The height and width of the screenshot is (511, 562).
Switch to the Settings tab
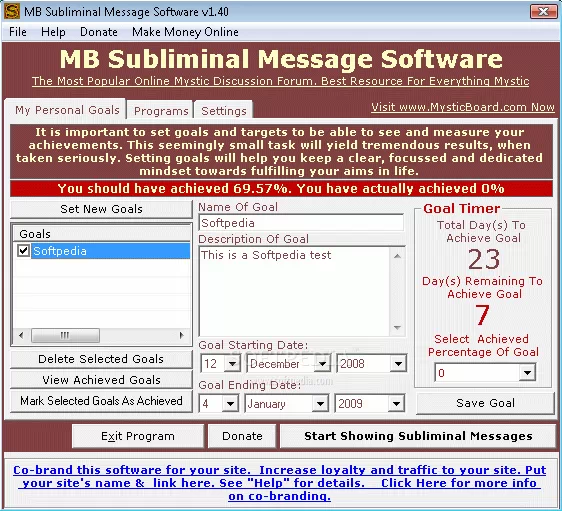(x=224, y=111)
